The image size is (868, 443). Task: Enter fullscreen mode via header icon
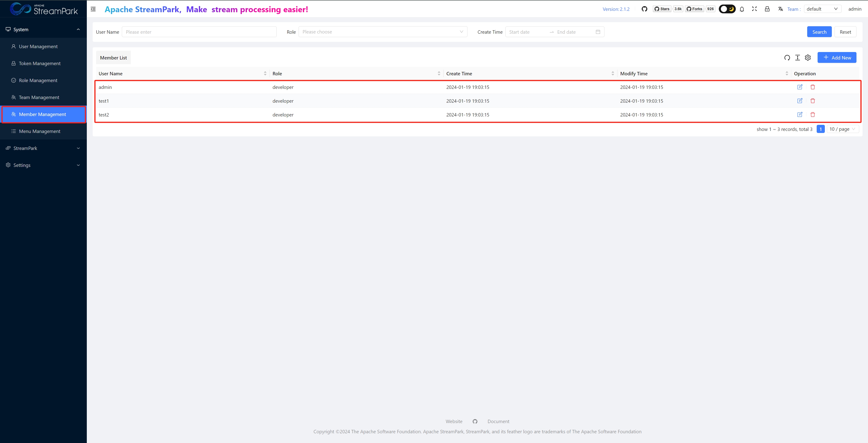point(755,9)
